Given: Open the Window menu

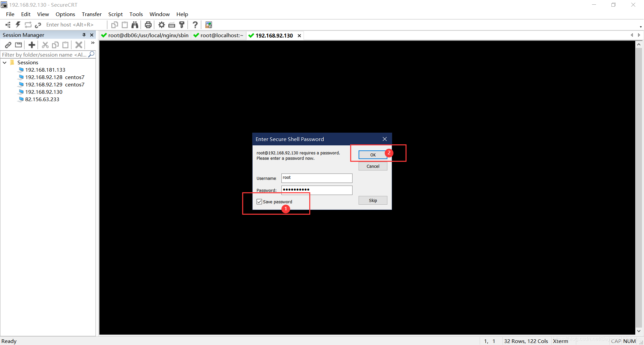Looking at the screenshot, I should tap(160, 14).
